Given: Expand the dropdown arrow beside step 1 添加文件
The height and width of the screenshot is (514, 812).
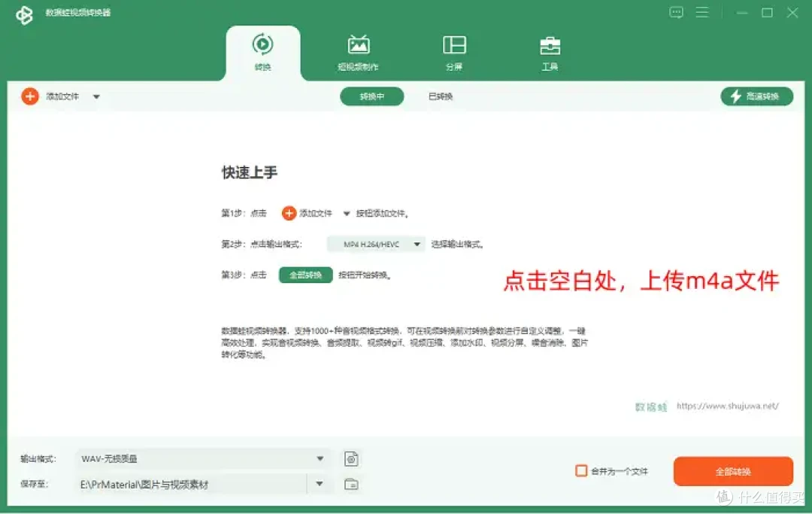Looking at the screenshot, I should 347,214.
